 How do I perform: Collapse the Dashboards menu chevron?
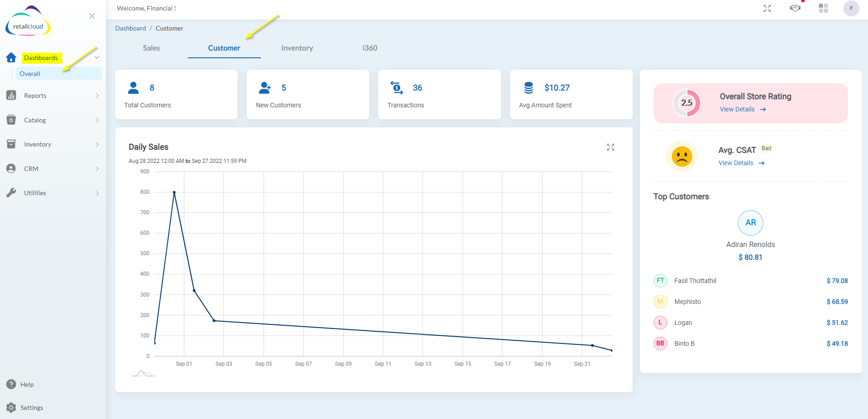click(97, 57)
